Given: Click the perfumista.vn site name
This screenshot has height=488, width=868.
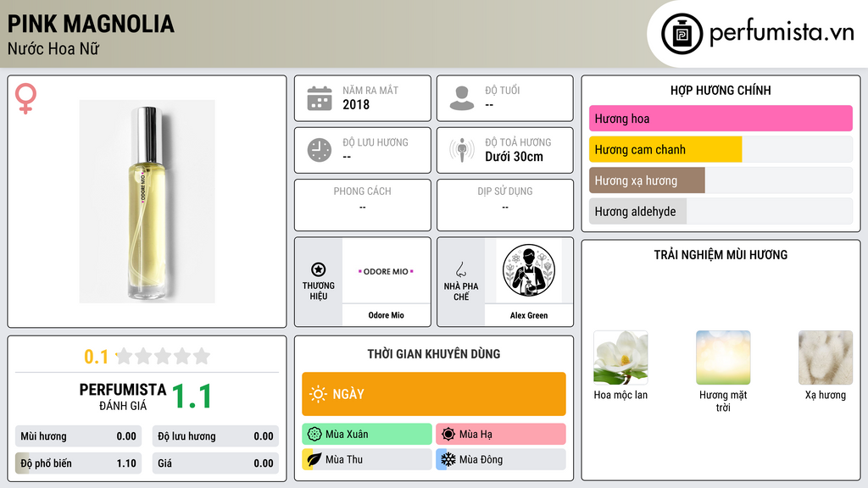Looking at the screenshot, I should [x=782, y=32].
